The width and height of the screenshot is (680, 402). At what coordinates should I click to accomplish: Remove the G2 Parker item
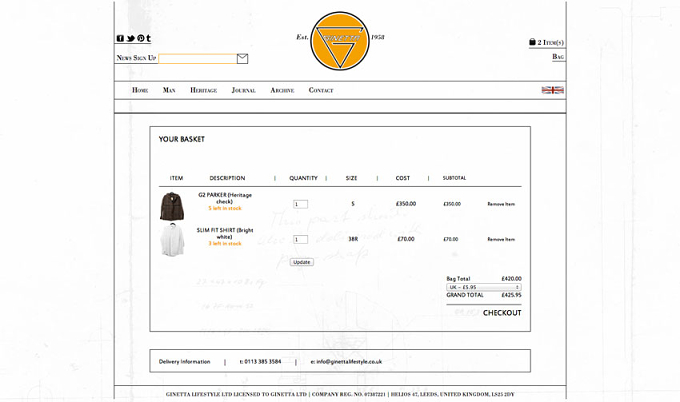(501, 204)
